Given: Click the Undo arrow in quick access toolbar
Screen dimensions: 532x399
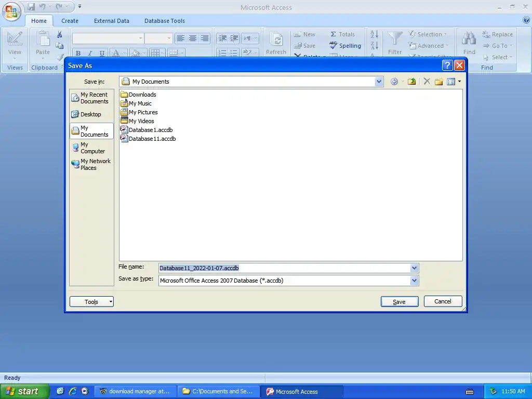Looking at the screenshot, I should coord(42,6).
